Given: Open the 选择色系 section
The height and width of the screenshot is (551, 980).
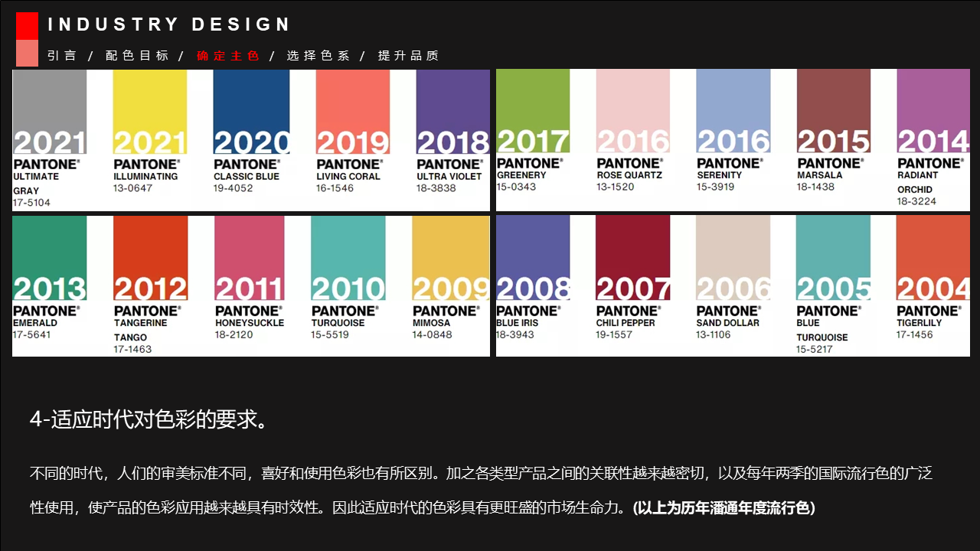Looking at the screenshot, I should 319,55.
